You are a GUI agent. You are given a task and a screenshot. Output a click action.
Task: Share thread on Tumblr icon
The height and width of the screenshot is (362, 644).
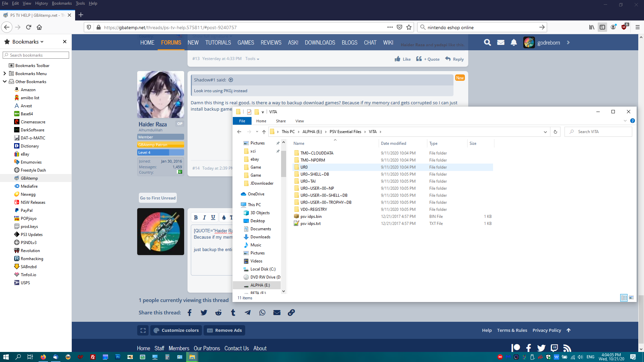(233, 312)
